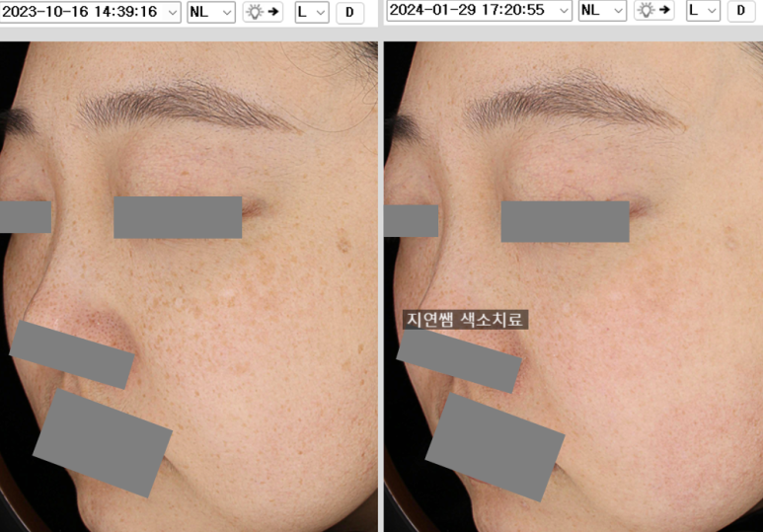763x532 pixels.
Task: Open the 2024-01-29 17:20:55 date dropdown
Action: (479, 11)
